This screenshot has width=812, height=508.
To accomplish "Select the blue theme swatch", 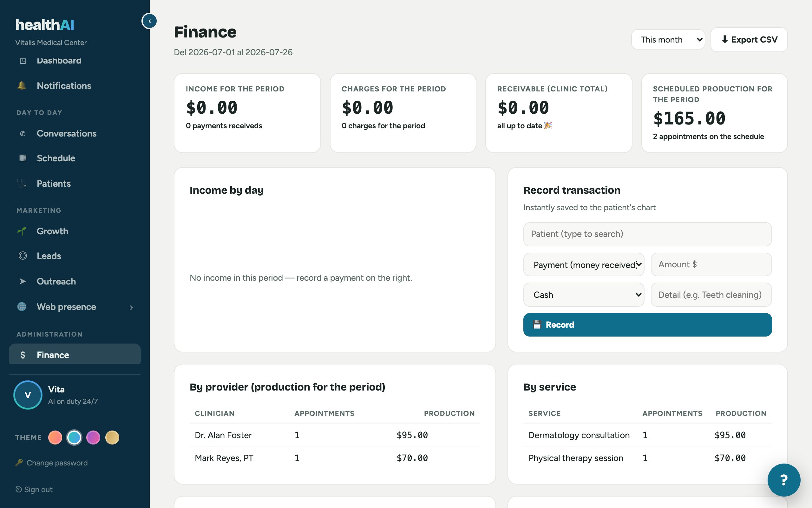I will coord(74,438).
